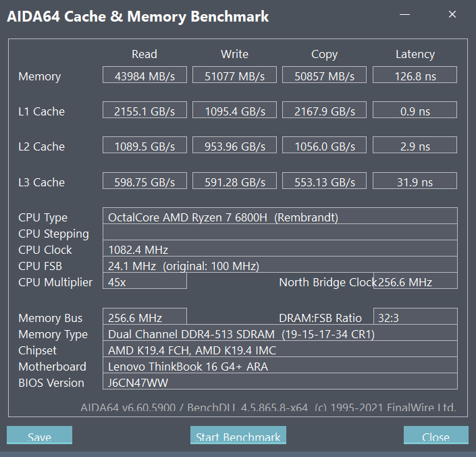
Task: Select the L1 Cache Read value box
Action: coord(144,110)
